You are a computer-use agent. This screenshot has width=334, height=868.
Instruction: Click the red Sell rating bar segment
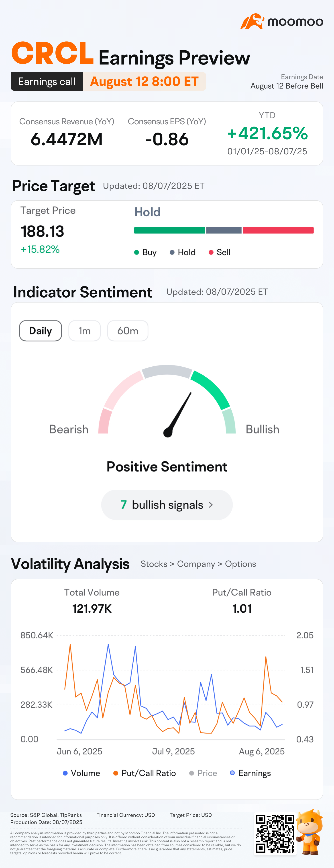[278, 230]
